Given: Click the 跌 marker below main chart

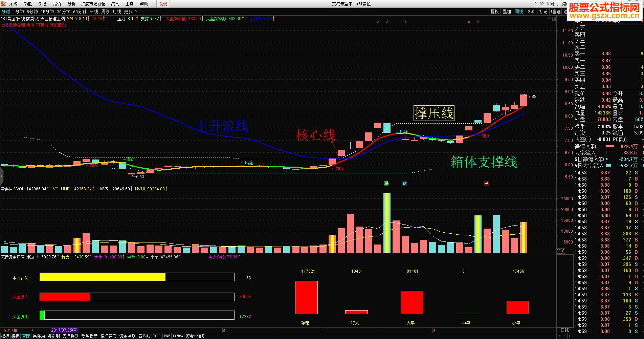Looking at the screenshot, I should tap(386, 183).
